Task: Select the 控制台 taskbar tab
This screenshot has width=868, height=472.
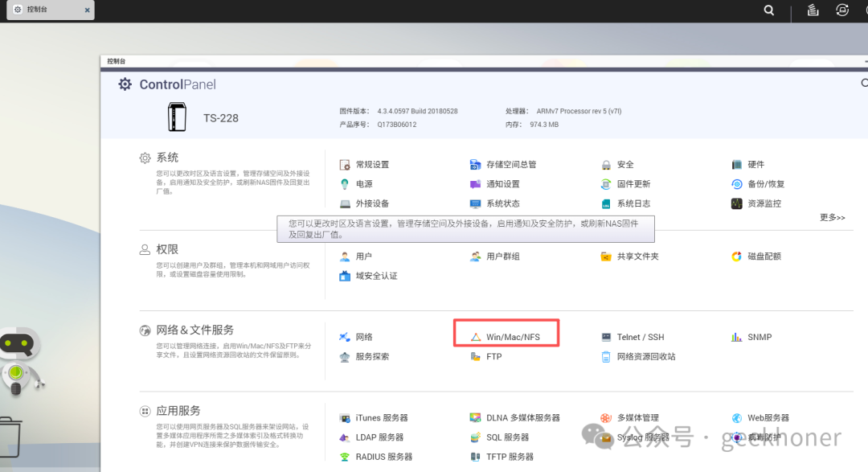Action: [x=38, y=10]
